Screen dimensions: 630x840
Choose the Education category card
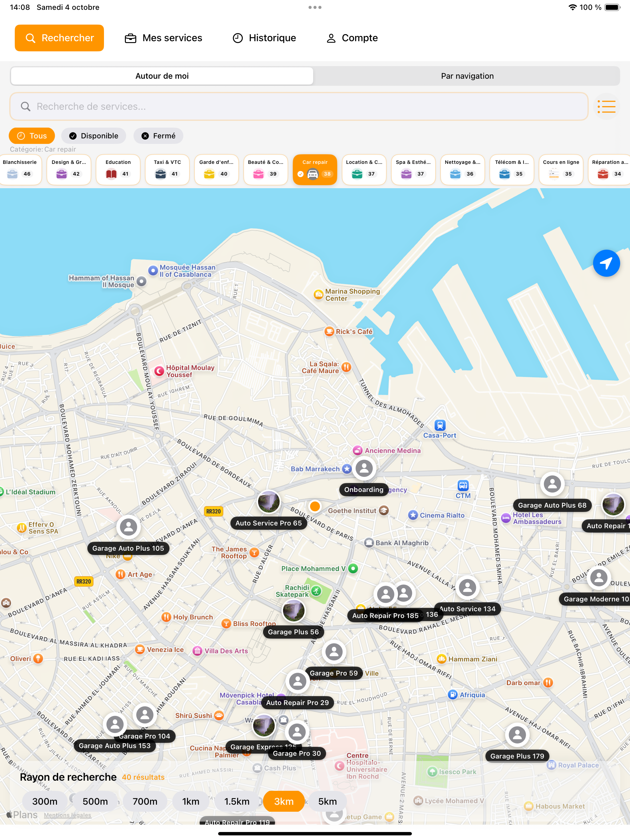pos(118,169)
